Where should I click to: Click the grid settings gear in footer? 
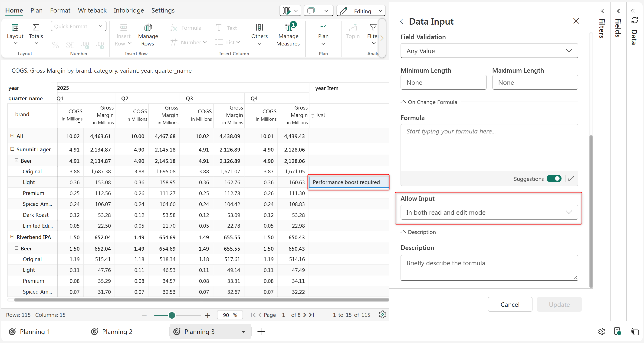click(x=382, y=314)
